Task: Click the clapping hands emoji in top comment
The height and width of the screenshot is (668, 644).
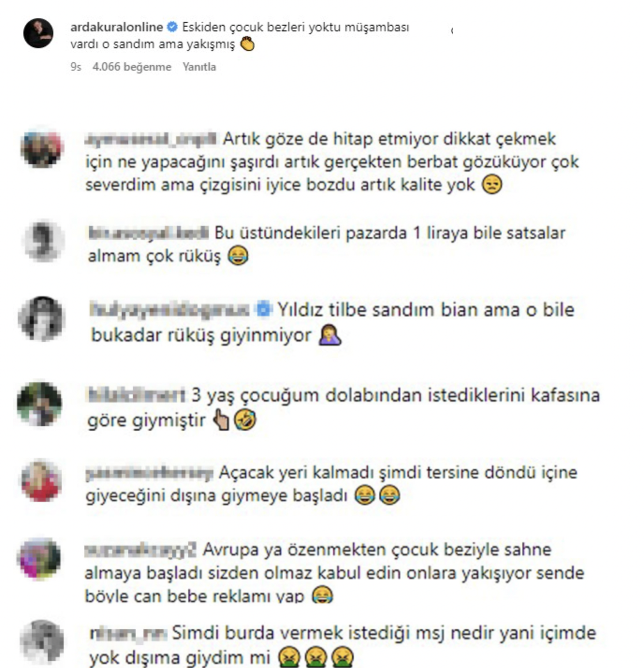Action: point(247,44)
